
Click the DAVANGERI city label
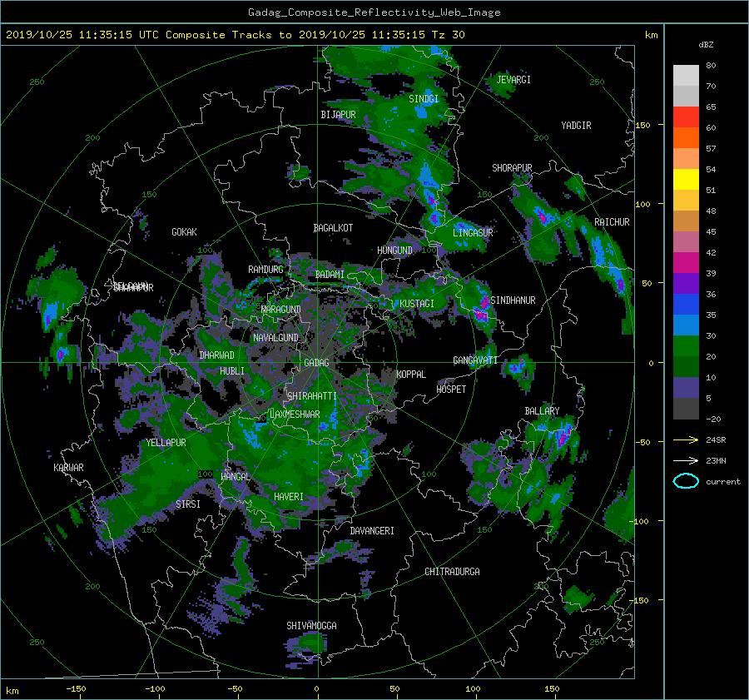point(372,531)
